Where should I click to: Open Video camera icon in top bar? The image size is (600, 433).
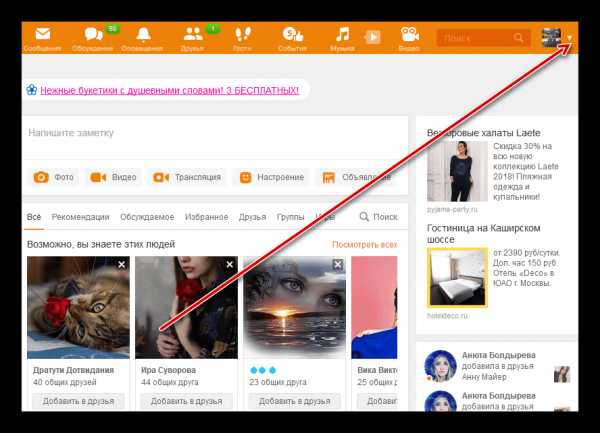coord(409,34)
